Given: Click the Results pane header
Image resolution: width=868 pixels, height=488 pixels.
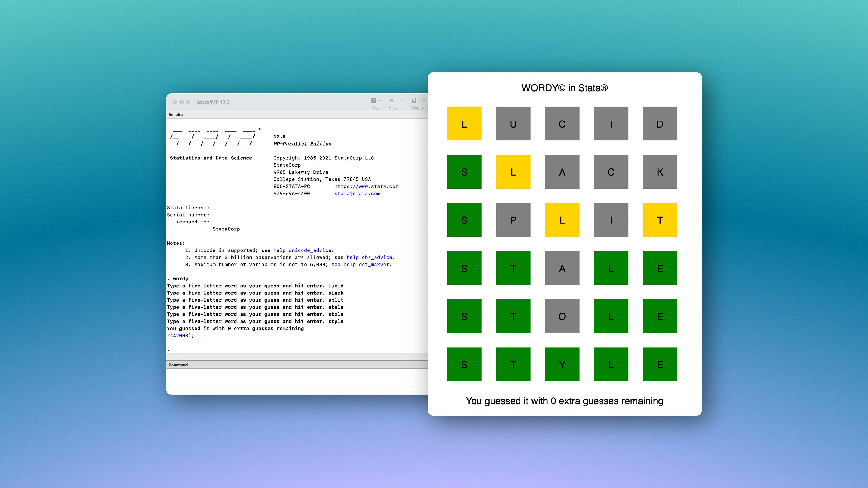Looking at the screenshot, I should [x=297, y=115].
